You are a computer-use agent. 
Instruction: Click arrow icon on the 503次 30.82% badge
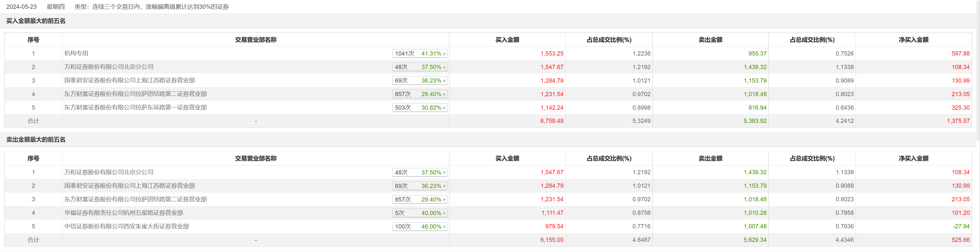[x=444, y=108]
